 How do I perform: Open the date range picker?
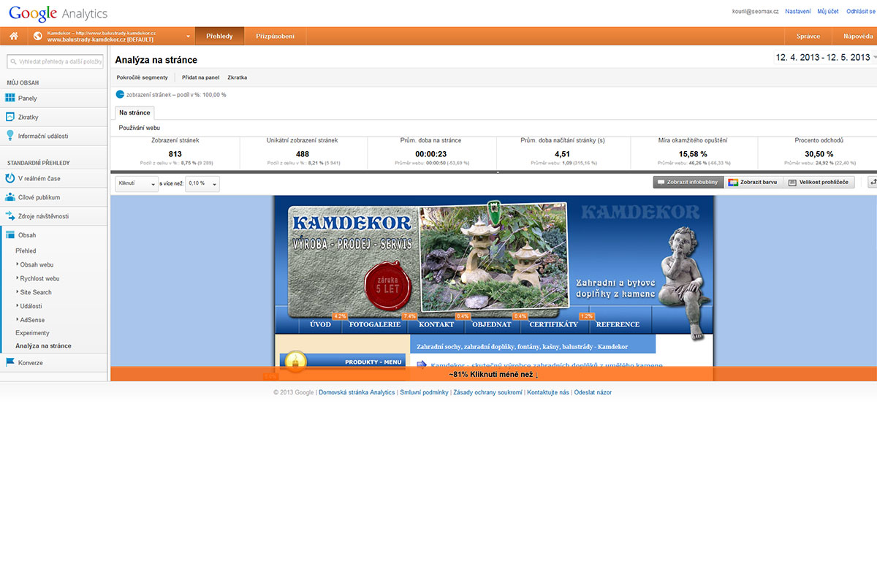tap(826, 57)
